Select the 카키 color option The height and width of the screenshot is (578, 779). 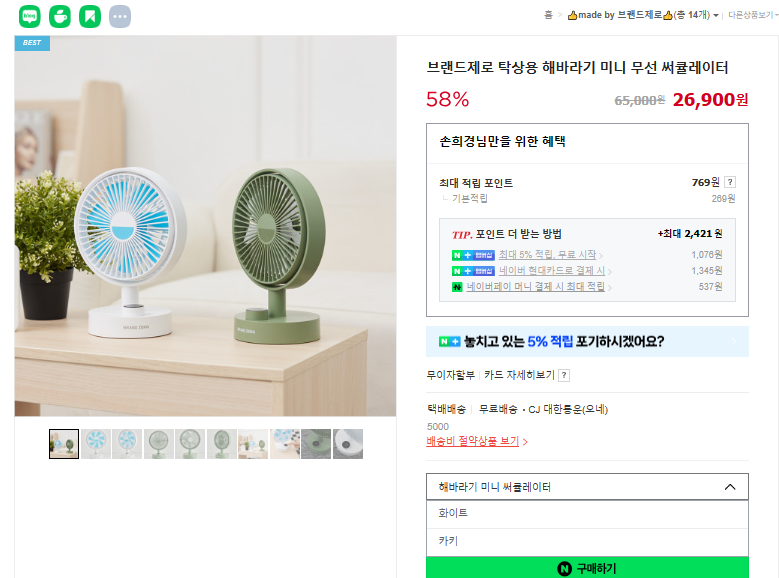pyautogui.click(x=587, y=542)
